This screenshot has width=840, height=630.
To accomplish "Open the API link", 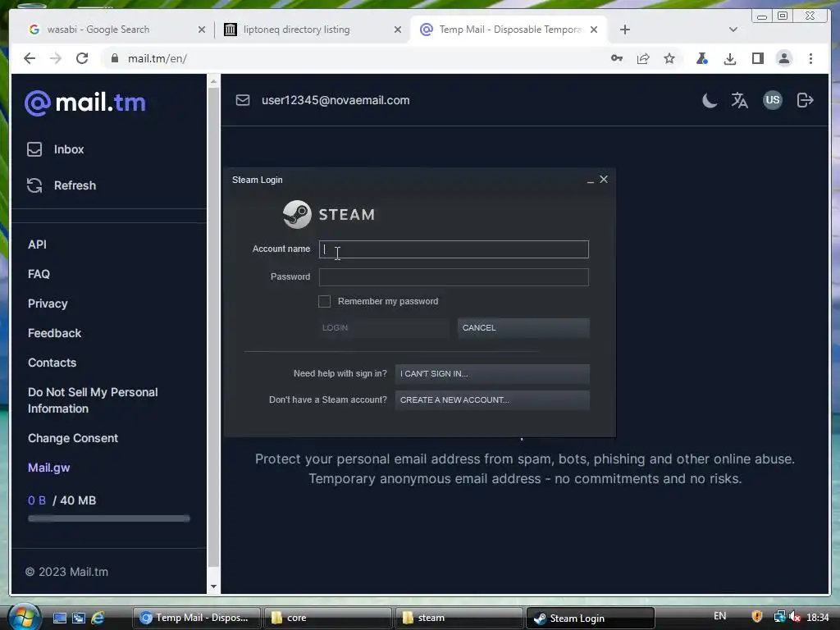I will coord(37,244).
